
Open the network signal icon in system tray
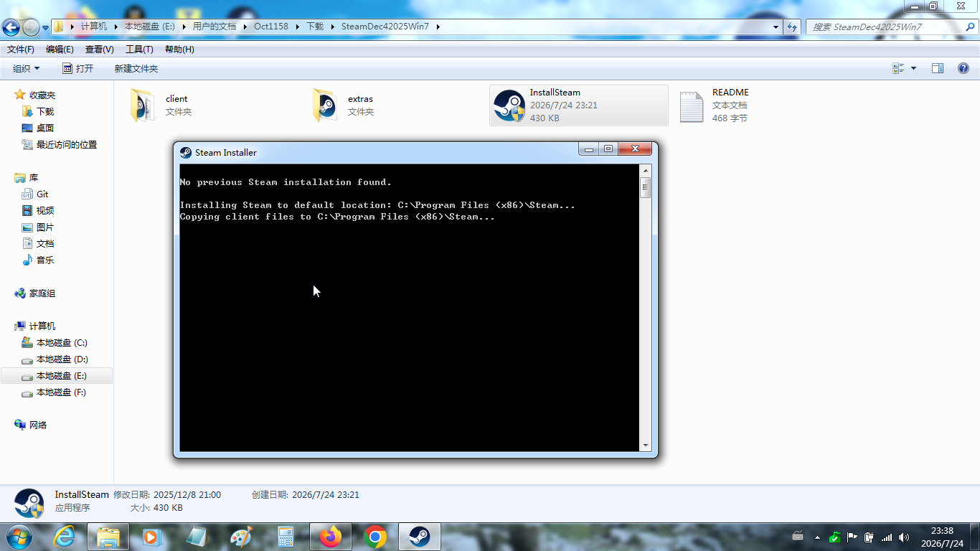point(887,537)
